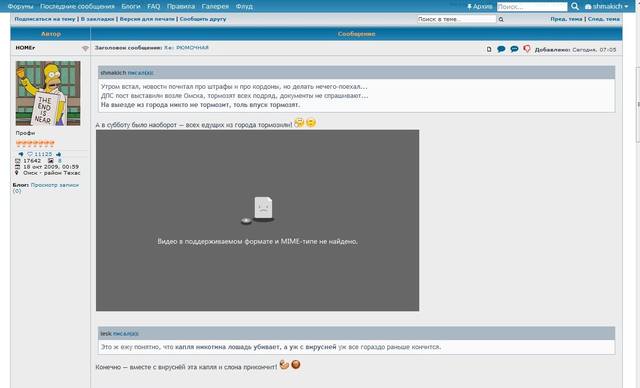
Task: Open the Архив link with pin icon
Action: (x=480, y=7)
